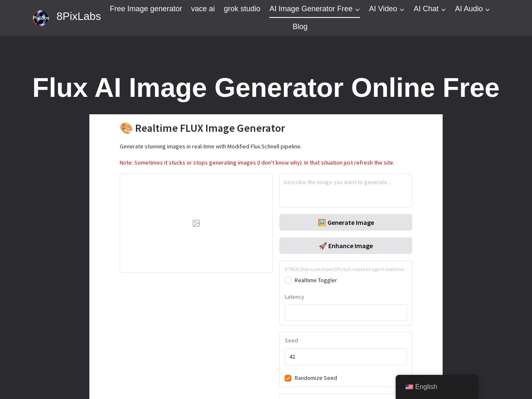
Task: Click the image placeholder icon in preview
Action: pos(196,223)
